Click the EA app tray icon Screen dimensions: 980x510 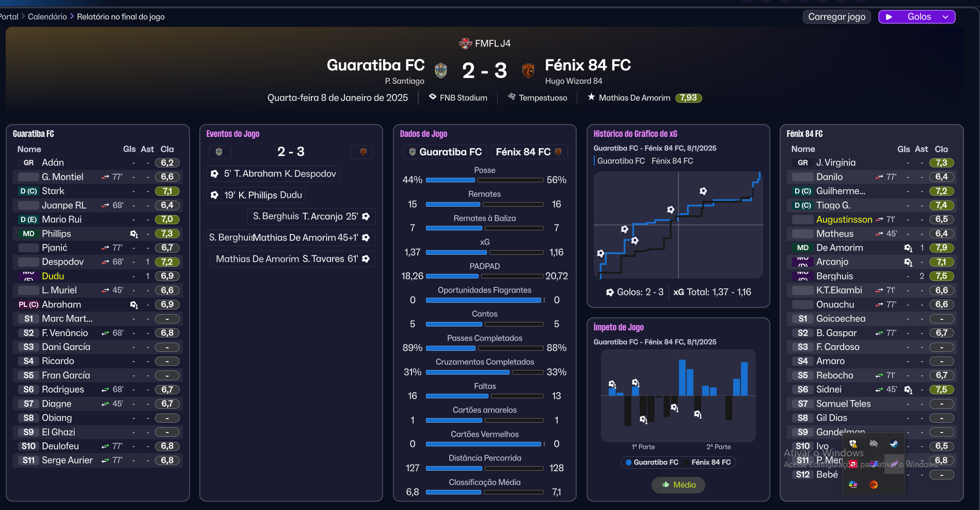click(x=874, y=485)
